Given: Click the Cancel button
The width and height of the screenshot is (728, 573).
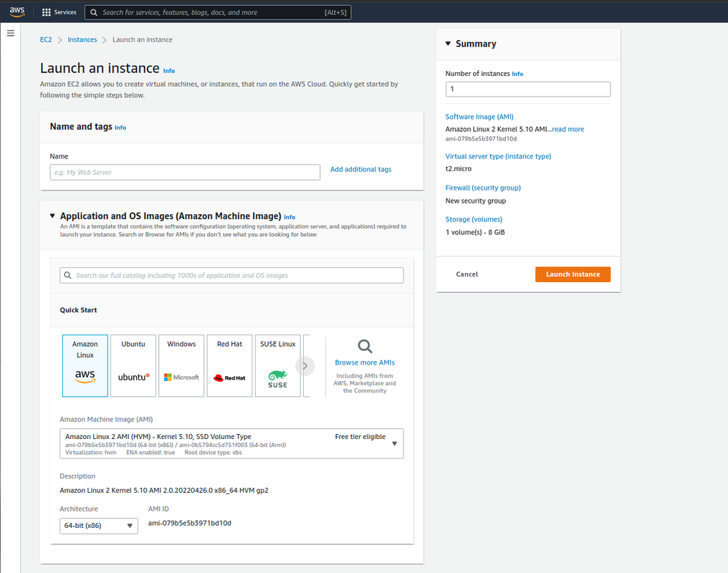Looking at the screenshot, I should click(x=466, y=274).
